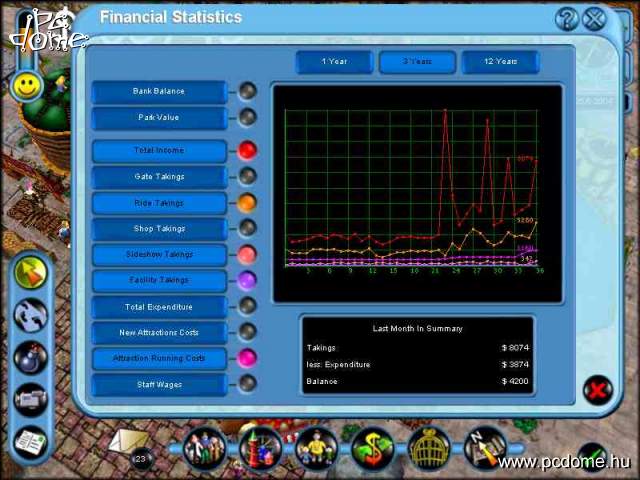Image resolution: width=640 pixels, height=480 pixels.
Task: Toggle the red Total Income indicator light
Action: click(246, 151)
